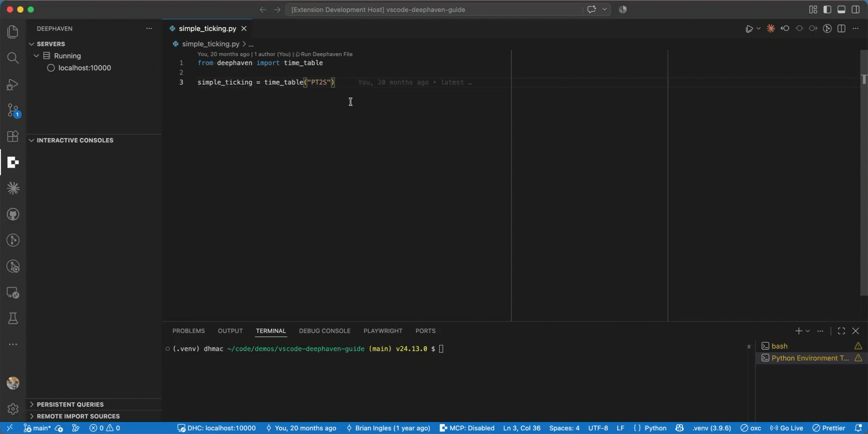Click Customize Layout icon in title bar

(x=813, y=9)
